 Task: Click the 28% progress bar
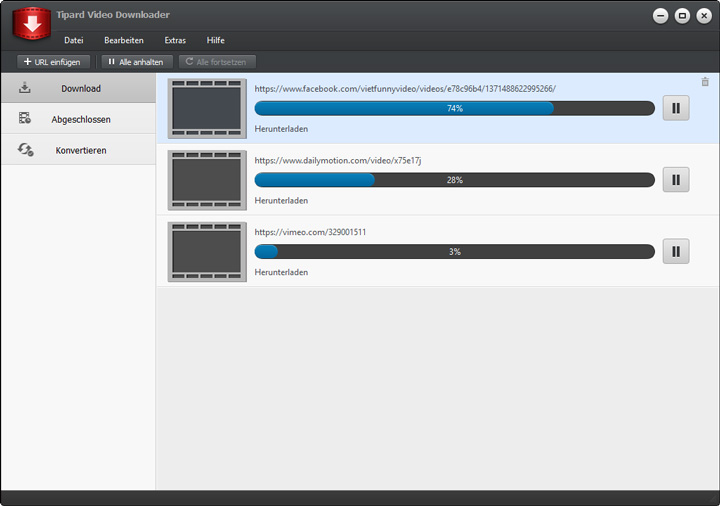tap(455, 180)
